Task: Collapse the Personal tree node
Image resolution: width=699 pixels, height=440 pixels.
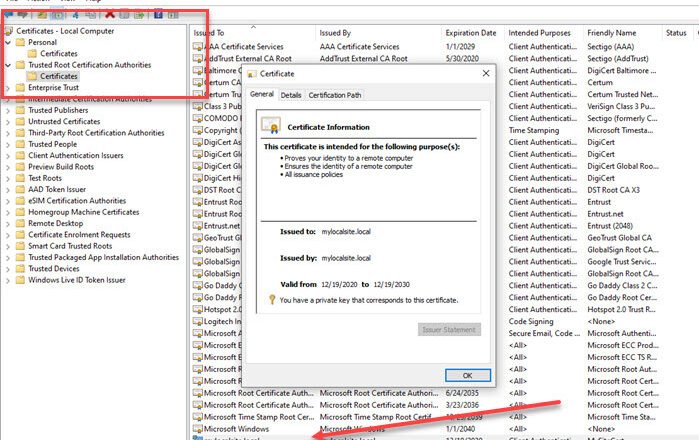Action: point(8,42)
